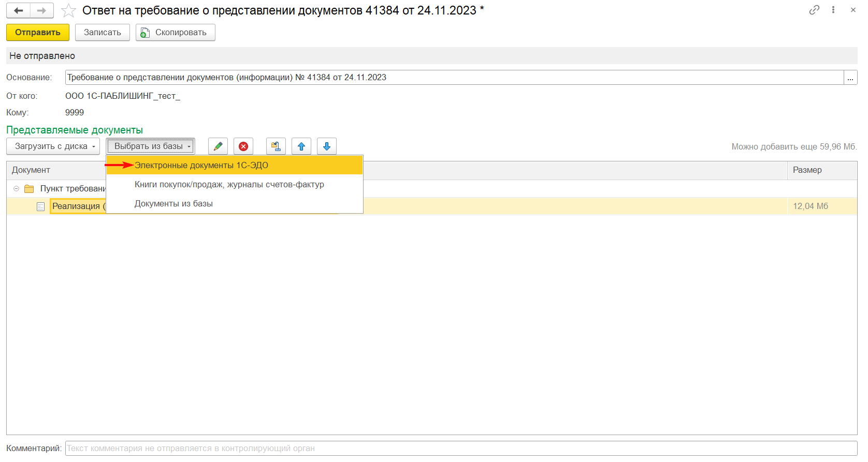Click the 12,04 Мб size cell

(x=822, y=206)
